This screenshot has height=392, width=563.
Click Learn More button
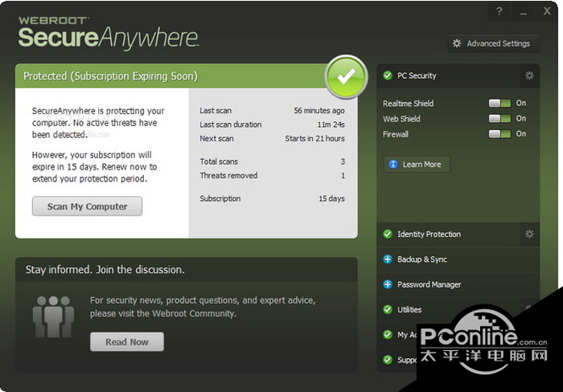(x=417, y=164)
